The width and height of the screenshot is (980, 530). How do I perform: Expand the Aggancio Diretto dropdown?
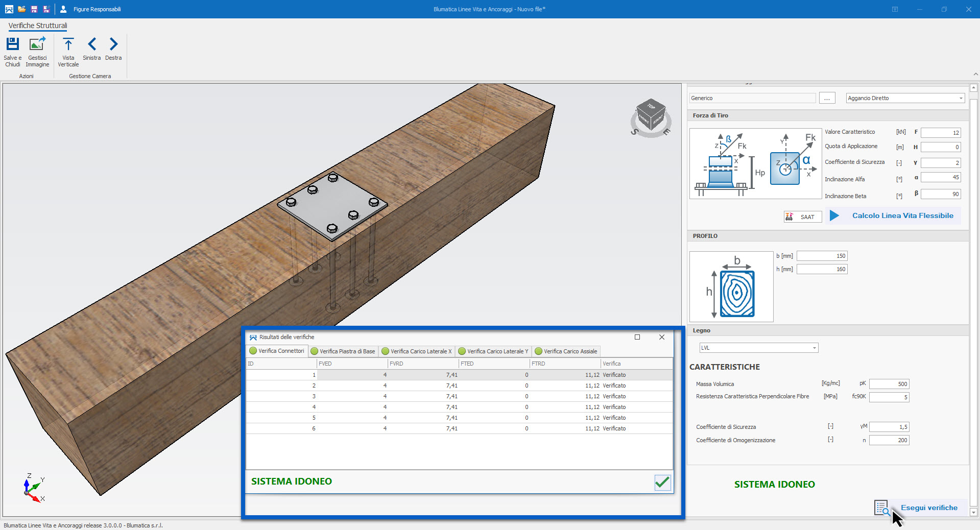click(960, 98)
